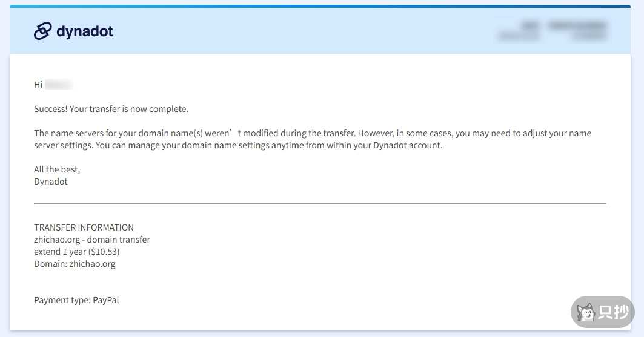Click the blurred recipient name after Hi
The image size is (644, 337).
point(59,85)
